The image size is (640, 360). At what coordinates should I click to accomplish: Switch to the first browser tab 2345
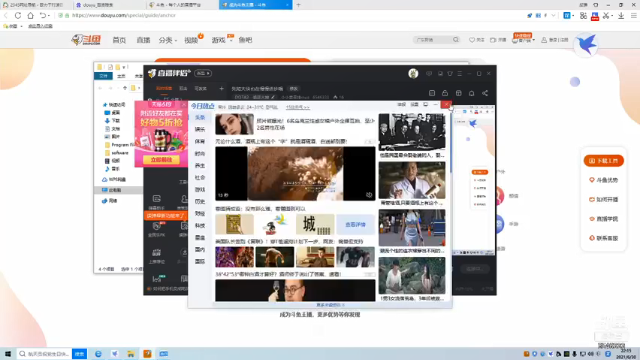(x=36, y=5)
